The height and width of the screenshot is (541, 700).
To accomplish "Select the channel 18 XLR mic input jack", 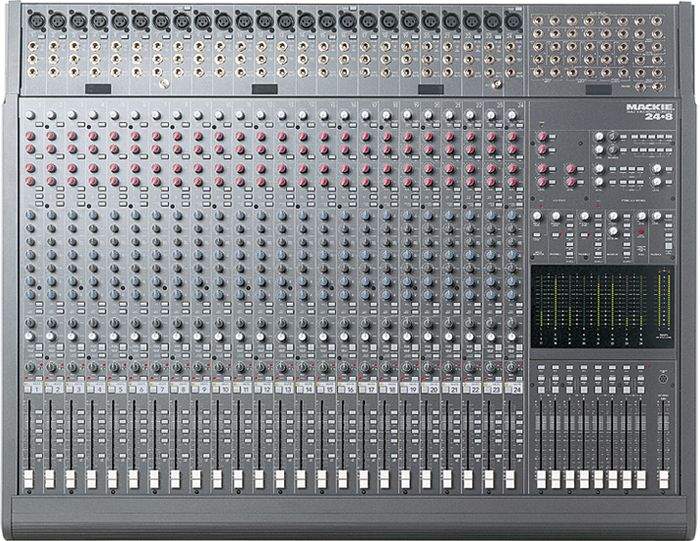I will pyautogui.click(x=389, y=20).
